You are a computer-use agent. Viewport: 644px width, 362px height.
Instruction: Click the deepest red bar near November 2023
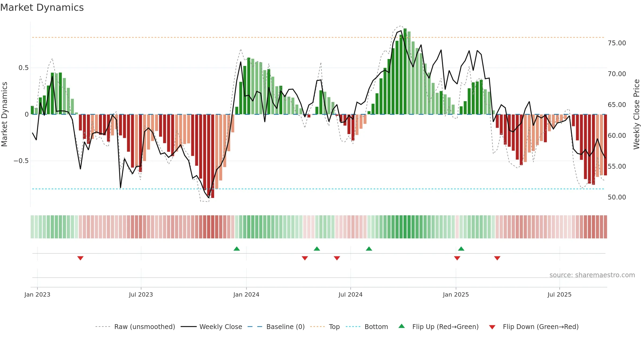click(213, 156)
